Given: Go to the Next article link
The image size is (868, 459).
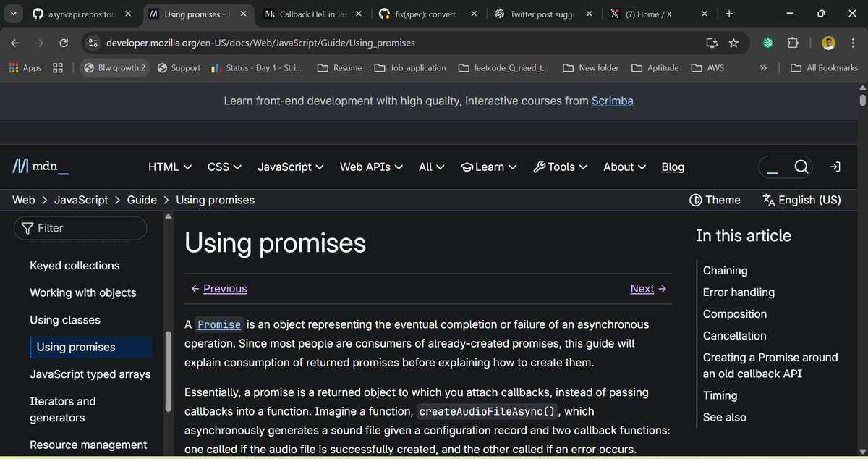Looking at the screenshot, I should (x=648, y=289).
